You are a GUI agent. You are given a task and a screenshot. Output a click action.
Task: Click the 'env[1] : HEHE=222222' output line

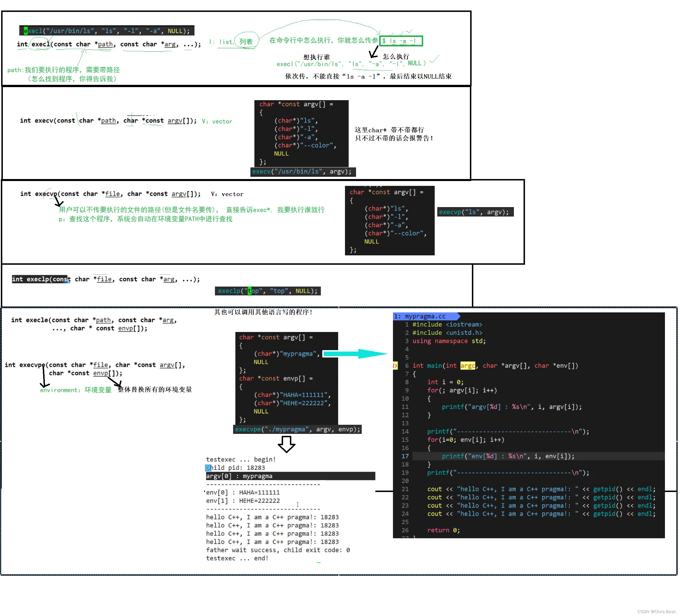point(243,501)
